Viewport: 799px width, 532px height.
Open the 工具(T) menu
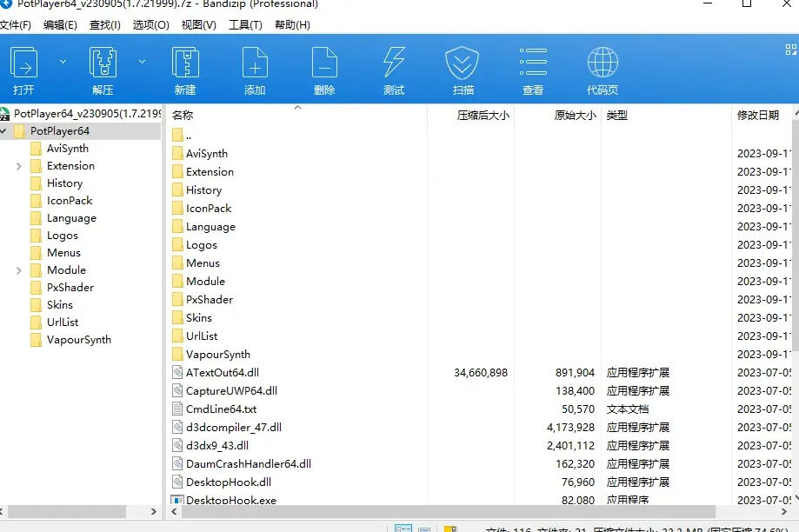point(245,25)
